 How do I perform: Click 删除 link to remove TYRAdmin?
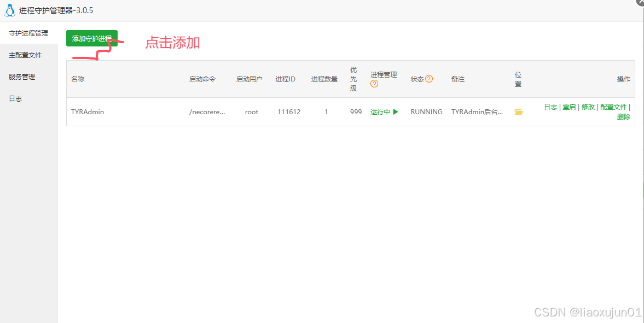(623, 117)
